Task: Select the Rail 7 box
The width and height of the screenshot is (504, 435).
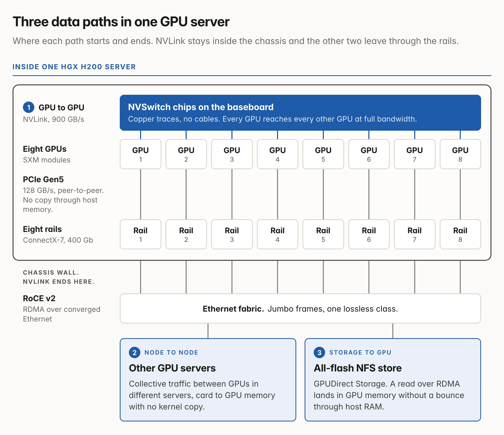Action: tap(415, 234)
